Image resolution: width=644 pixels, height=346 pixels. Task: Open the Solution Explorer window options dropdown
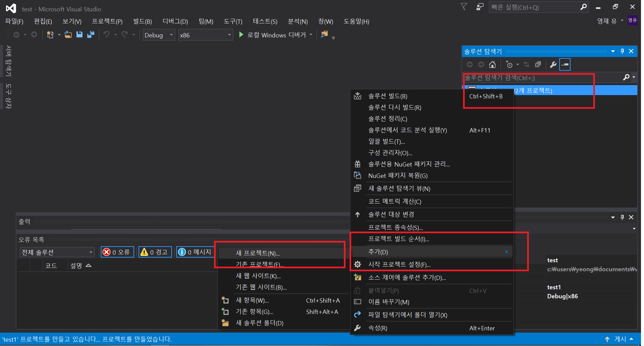click(613, 51)
